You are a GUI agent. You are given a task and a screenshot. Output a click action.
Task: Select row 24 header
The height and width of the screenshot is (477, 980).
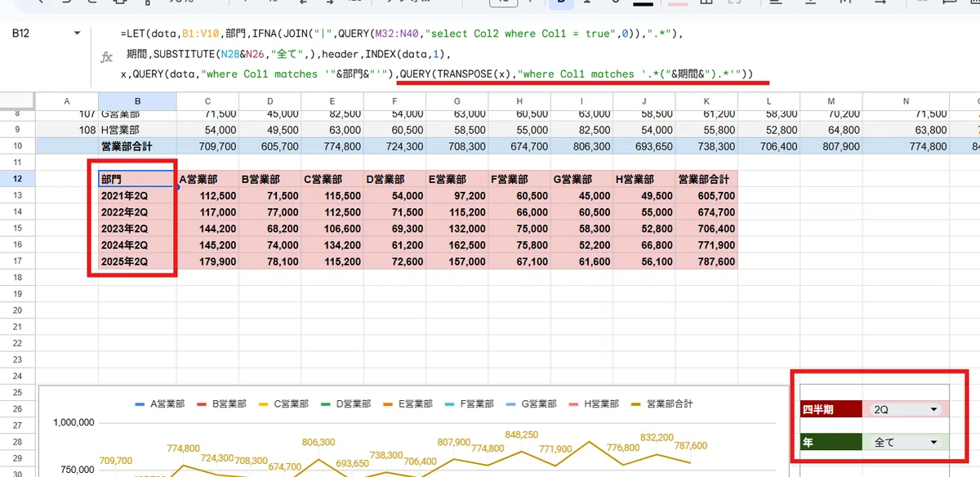tap(17, 376)
